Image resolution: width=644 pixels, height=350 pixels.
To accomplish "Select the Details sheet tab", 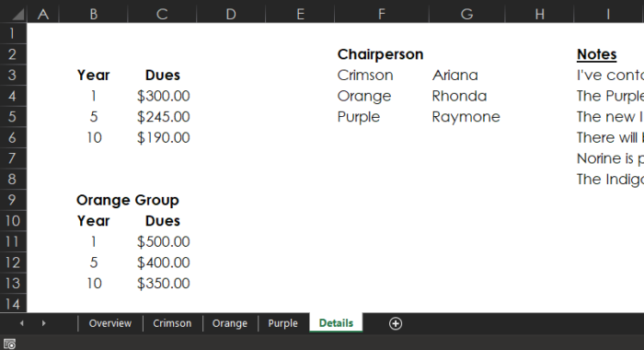I will 336,323.
